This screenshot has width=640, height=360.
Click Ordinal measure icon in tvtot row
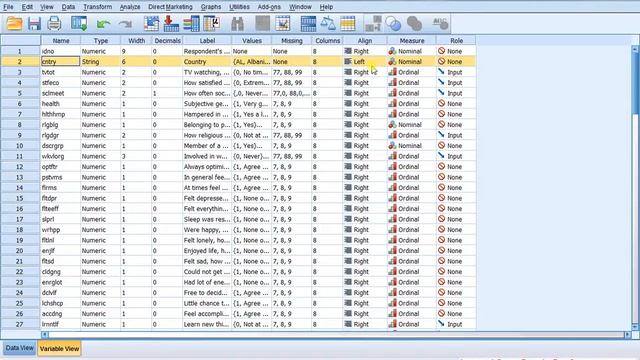coord(392,72)
